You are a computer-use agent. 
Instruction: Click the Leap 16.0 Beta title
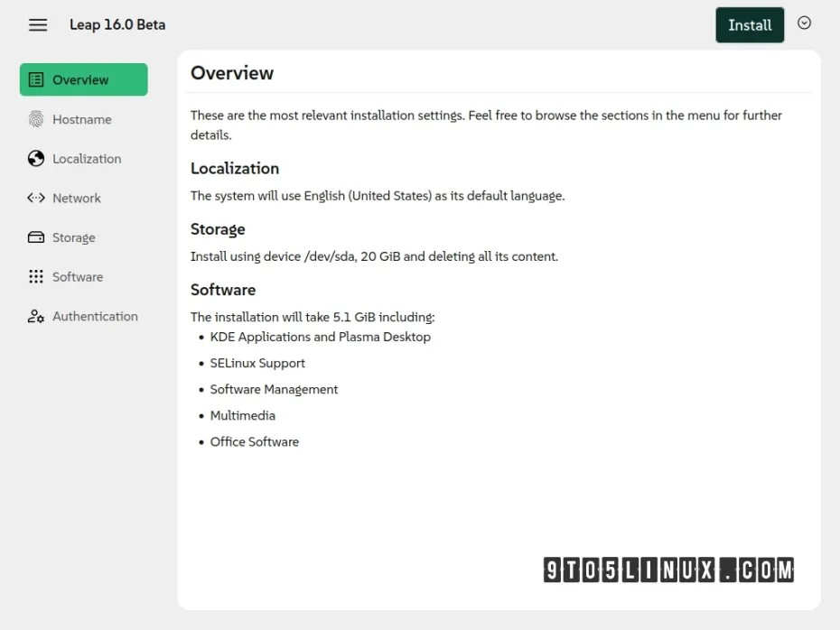click(117, 24)
